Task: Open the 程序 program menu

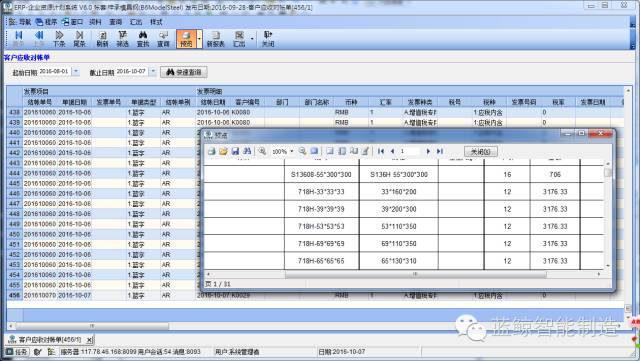Action: [47, 22]
